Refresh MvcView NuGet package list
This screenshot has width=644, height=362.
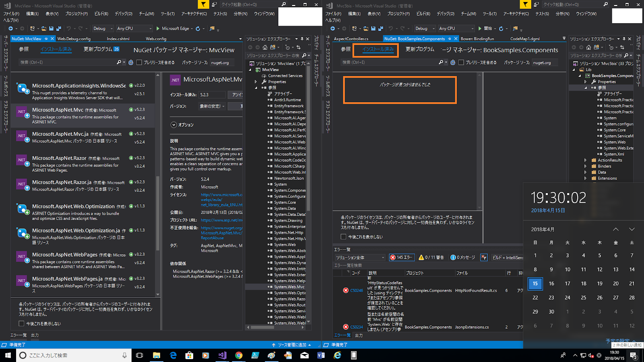click(x=131, y=62)
